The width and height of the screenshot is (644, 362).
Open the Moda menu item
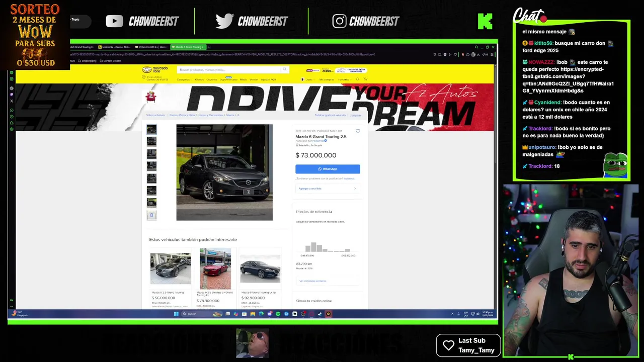coord(244,79)
